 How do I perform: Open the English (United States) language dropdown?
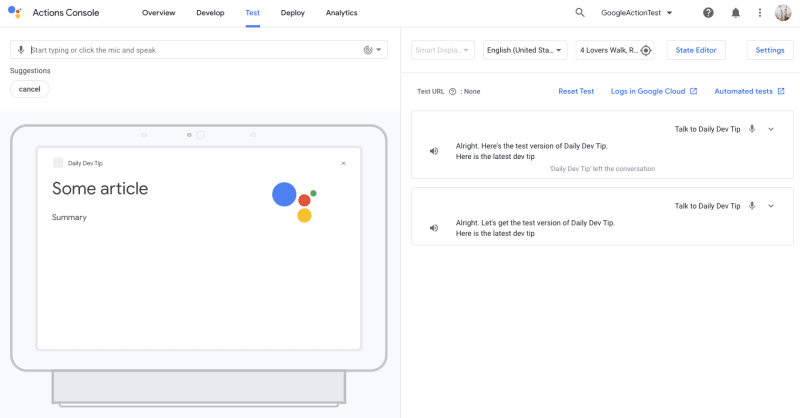525,50
